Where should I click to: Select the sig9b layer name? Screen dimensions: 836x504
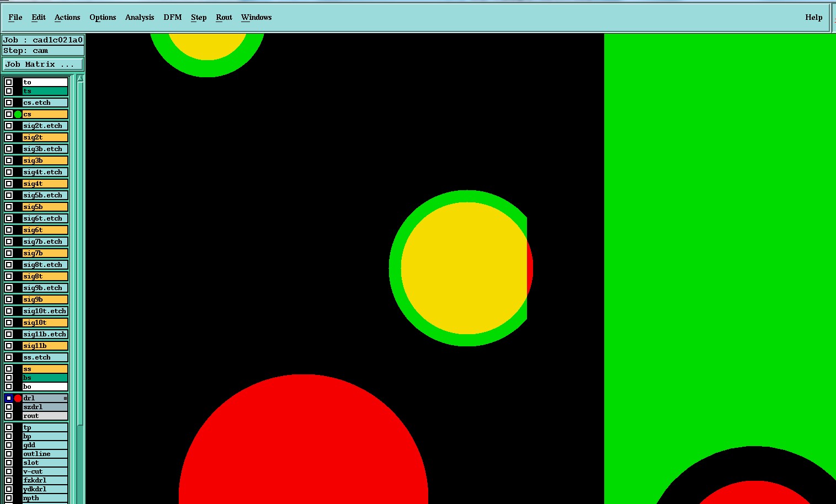pos(45,299)
